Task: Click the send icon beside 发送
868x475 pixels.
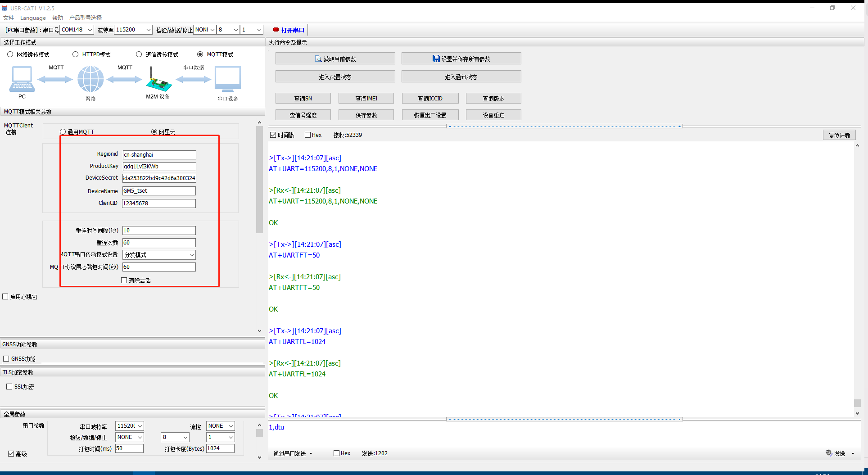Action: pos(829,453)
